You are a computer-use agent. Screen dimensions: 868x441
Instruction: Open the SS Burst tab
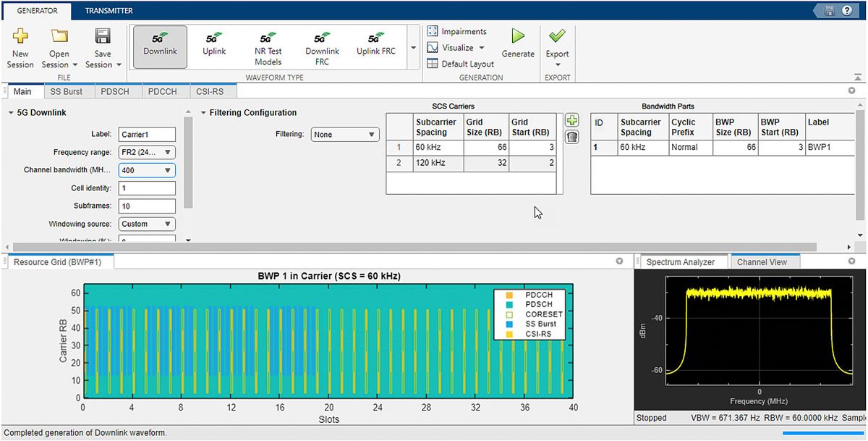[67, 91]
